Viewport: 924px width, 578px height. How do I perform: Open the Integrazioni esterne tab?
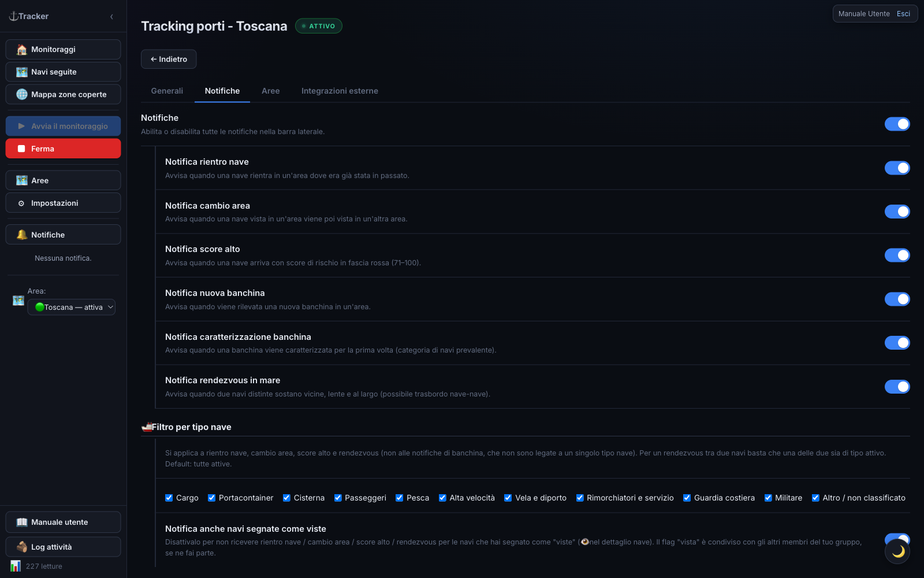click(x=340, y=91)
